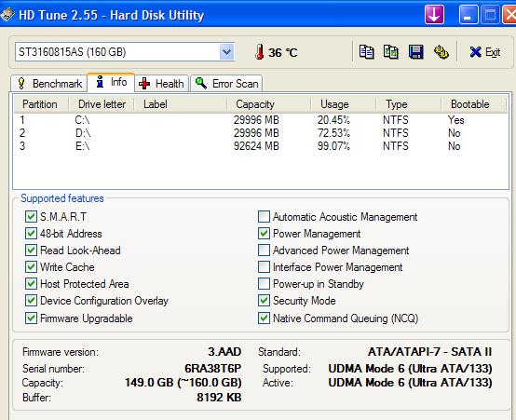This screenshot has width=516, height=420.
Task: Click the Active UDMA Mode 6 value
Action: (410, 383)
